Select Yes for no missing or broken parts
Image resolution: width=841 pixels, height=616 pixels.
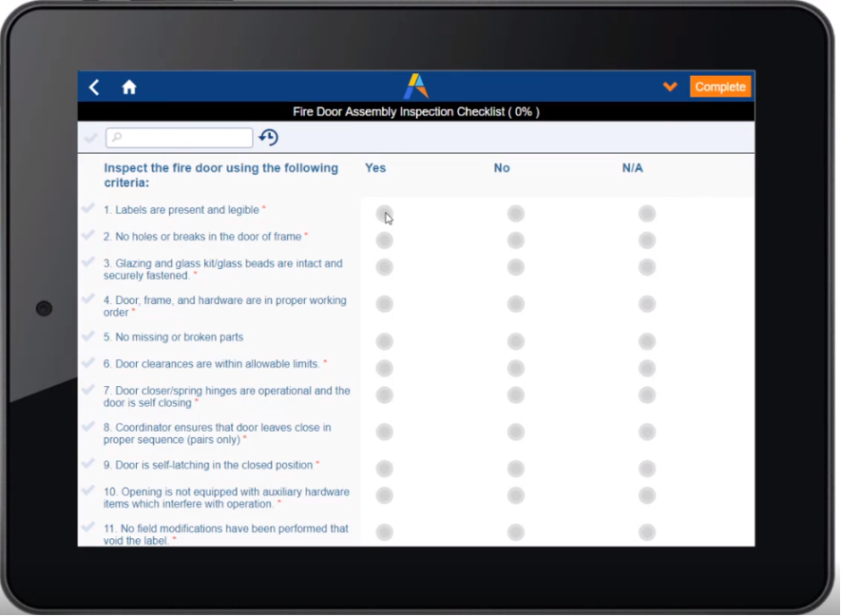(x=385, y=341)
